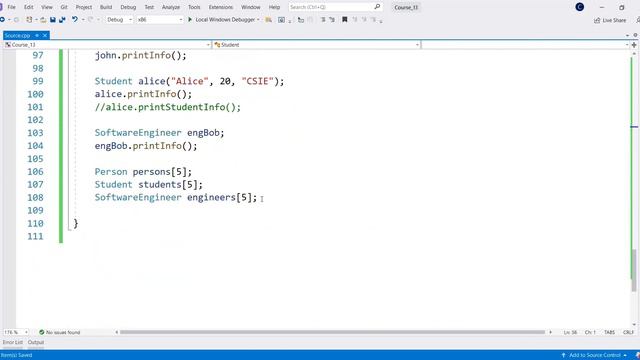Click the decrease indent icon

pos(323,20)
